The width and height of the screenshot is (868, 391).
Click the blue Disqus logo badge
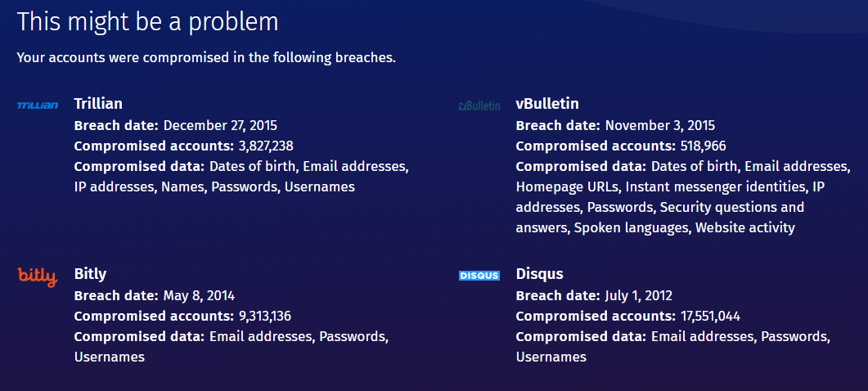pos(479,276)
